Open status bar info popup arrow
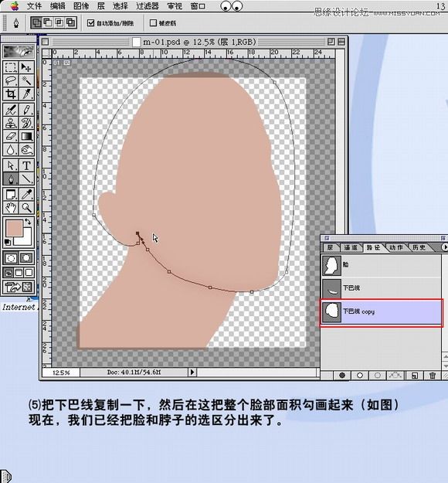The width and height of the screenshot is (448, 483). tap(192, 372)
